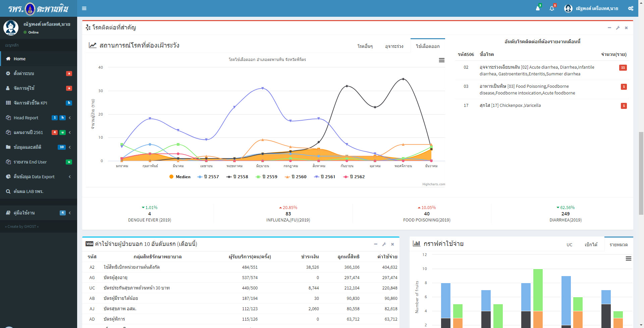This screenshot has width=644, height=328.
Task: Click table row A2 ใช้สิทธิเบิกหน่วยงานต้นสังกัด
Action: 241,267
